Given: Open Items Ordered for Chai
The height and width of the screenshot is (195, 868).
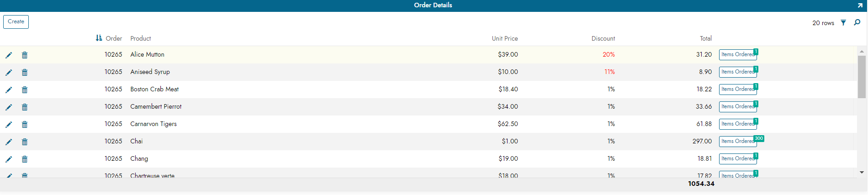Looking at the screenshot, I should pos(737,142).
